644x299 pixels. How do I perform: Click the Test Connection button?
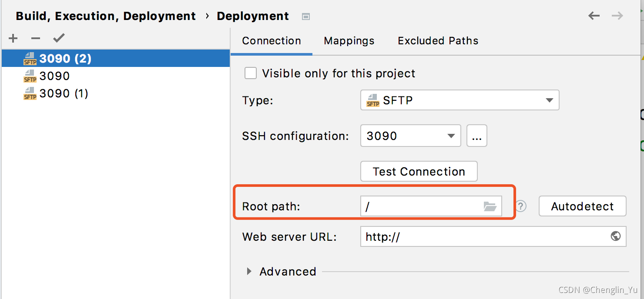[419, 171]
